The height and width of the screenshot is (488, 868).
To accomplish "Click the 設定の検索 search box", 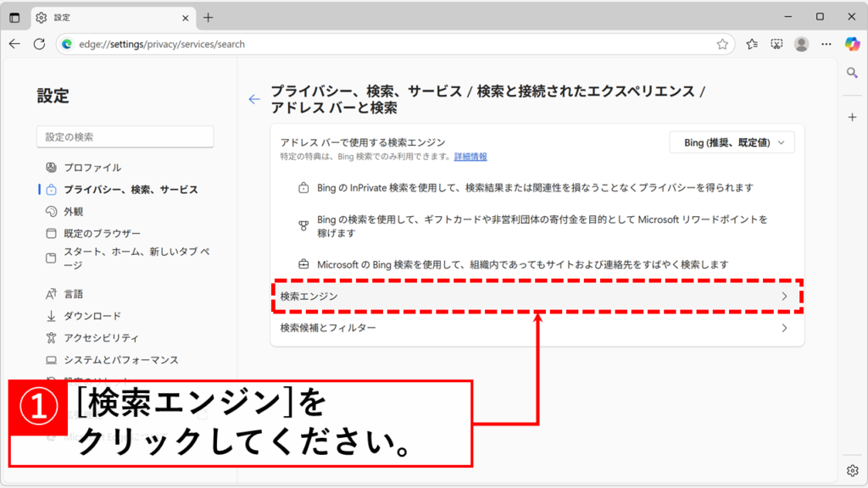I will (125, 136).
